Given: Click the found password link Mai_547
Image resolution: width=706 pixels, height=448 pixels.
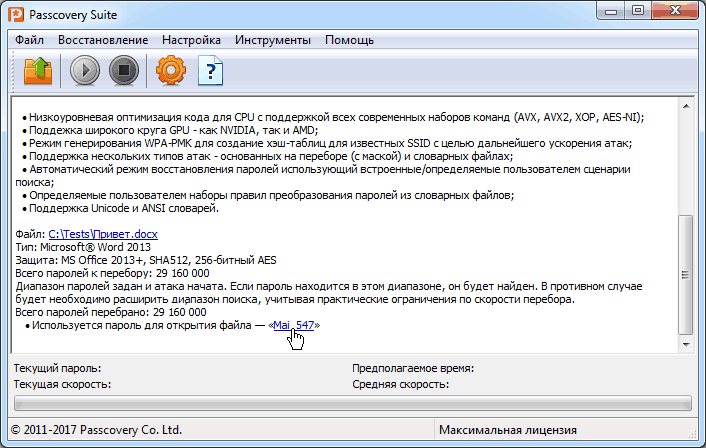Looking at the screenshot, I should click(294, 325).
